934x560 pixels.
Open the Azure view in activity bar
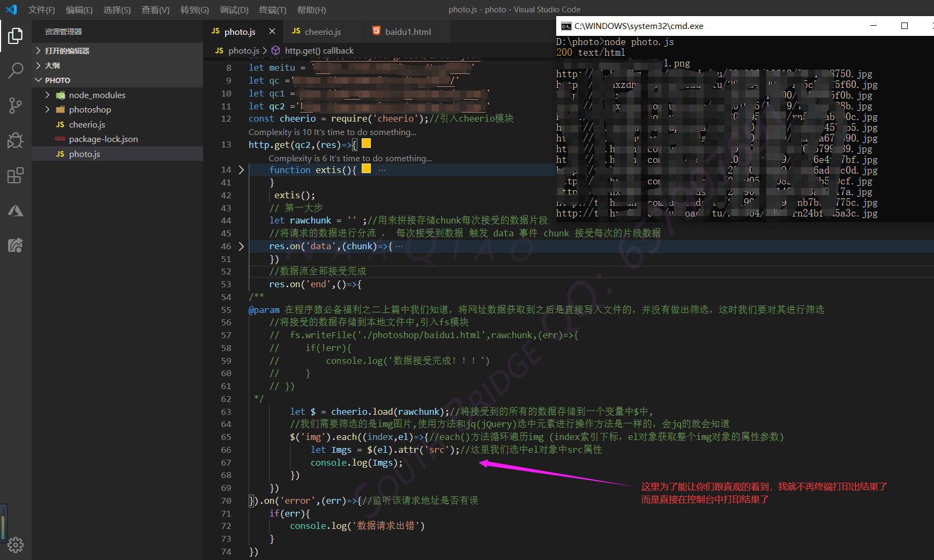16,211
